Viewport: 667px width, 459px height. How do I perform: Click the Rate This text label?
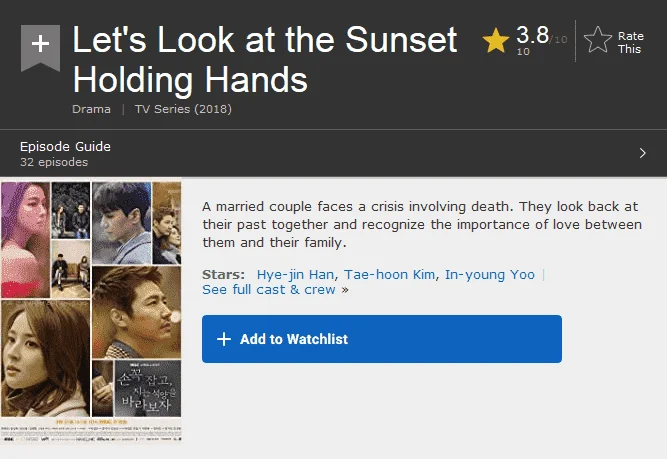630,43
